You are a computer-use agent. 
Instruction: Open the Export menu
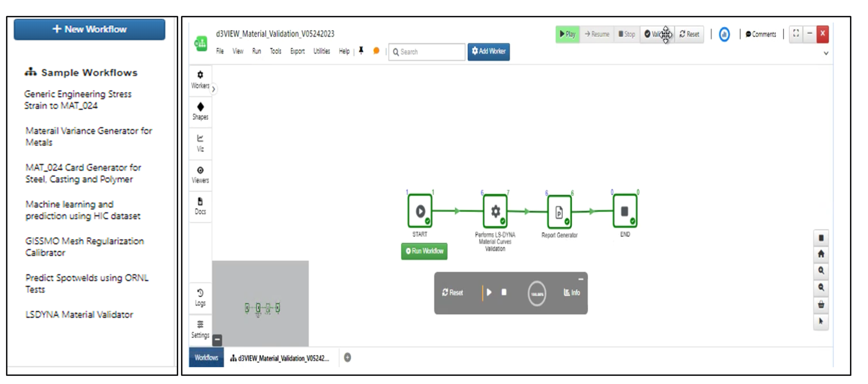(x=297, y=51)
